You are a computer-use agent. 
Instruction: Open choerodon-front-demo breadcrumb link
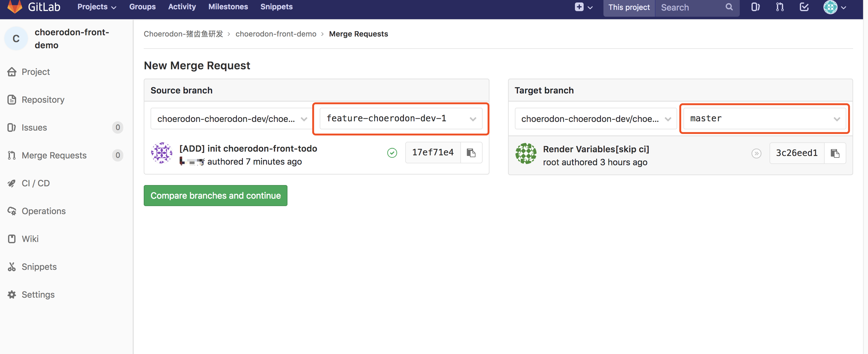tap(276, 34)
